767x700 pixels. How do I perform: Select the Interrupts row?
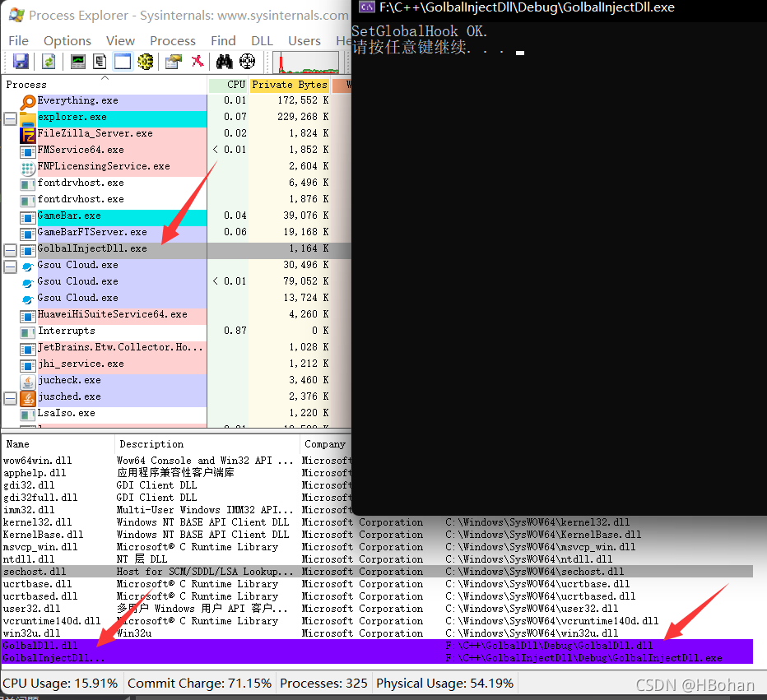pyautogui.click(x=176, y=331)
